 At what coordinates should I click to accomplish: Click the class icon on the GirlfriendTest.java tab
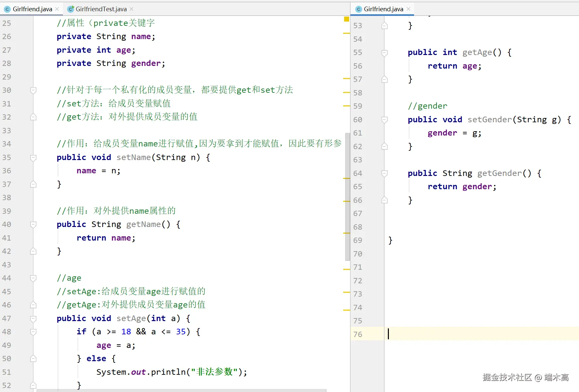[70, 9]
